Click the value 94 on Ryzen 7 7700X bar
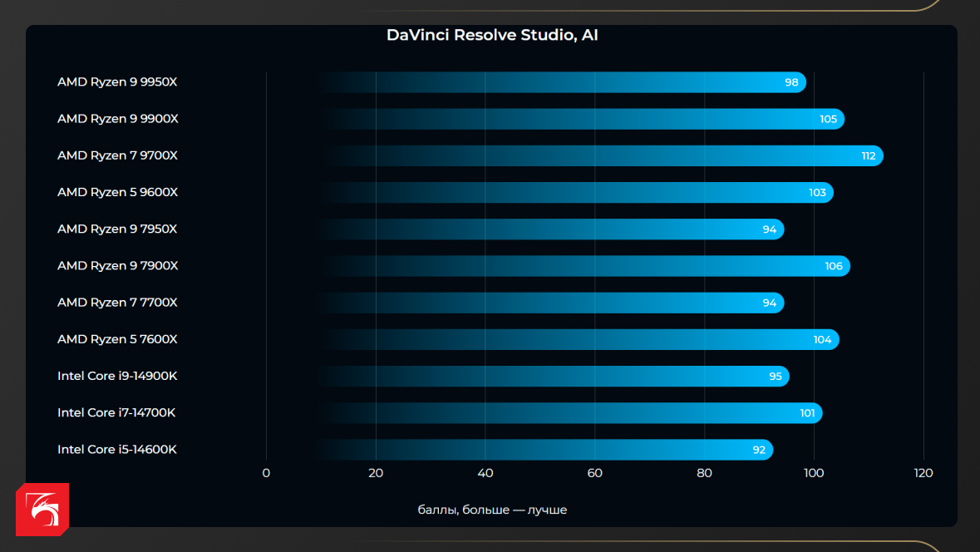This screenshot has height=552, width=980. pos(770,303)
